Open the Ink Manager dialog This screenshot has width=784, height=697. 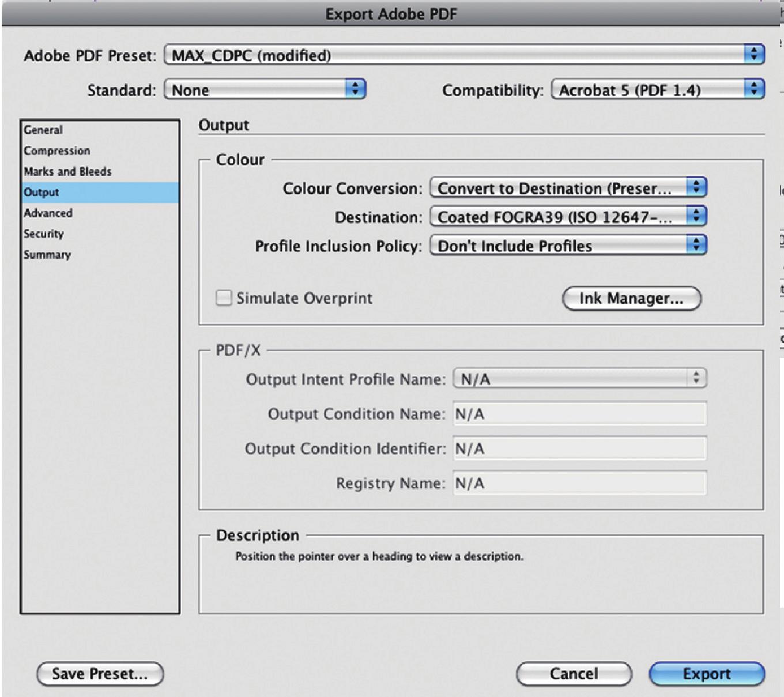pyautogui.click(x=632, y=298)
